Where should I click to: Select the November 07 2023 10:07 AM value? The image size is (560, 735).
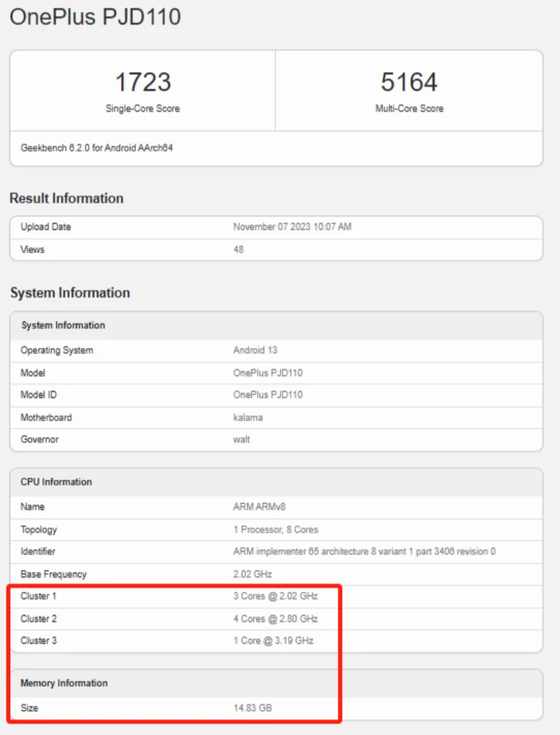click(292, 227)
